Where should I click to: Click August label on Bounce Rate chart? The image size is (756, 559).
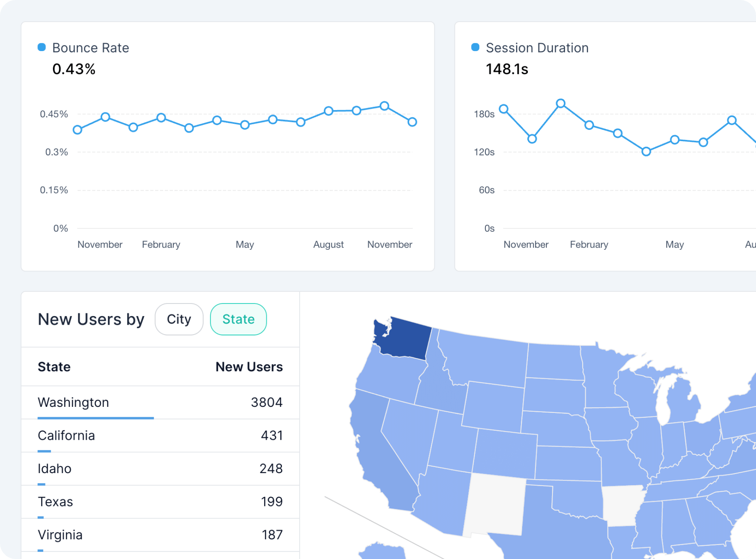[x=328, y=244]
